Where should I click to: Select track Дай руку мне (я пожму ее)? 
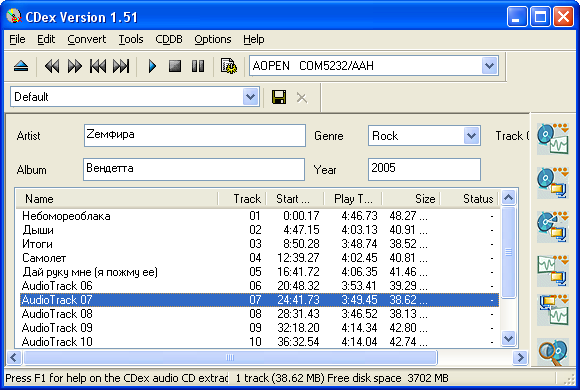pos(258,272)
